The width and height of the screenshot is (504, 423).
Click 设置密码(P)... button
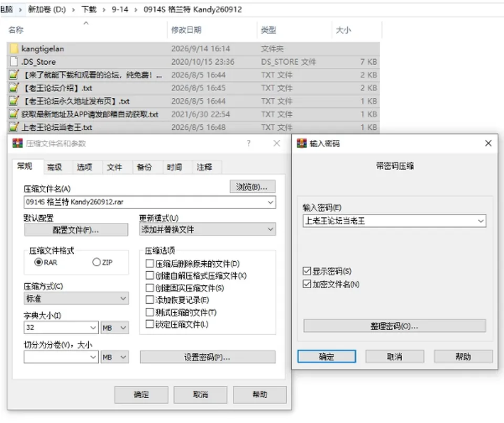[208, 357]
